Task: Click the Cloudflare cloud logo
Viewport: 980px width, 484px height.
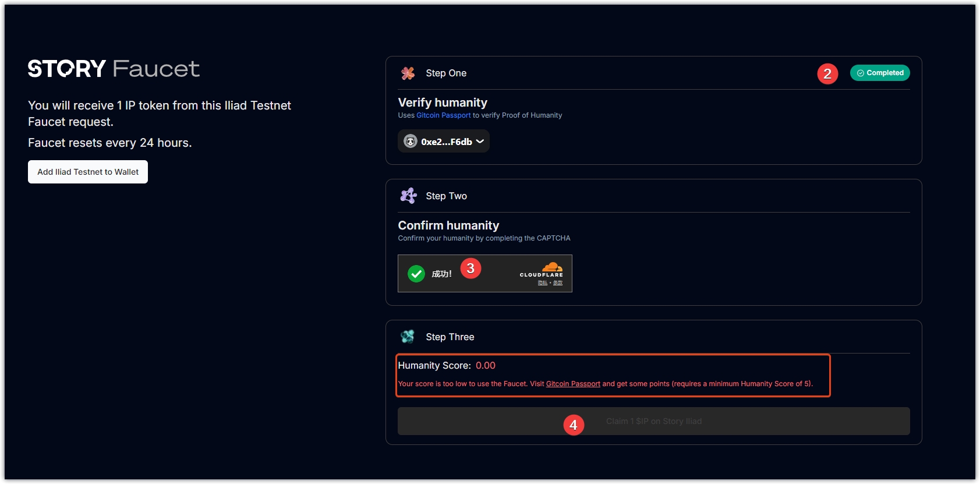Action: (x=552, y=267)
